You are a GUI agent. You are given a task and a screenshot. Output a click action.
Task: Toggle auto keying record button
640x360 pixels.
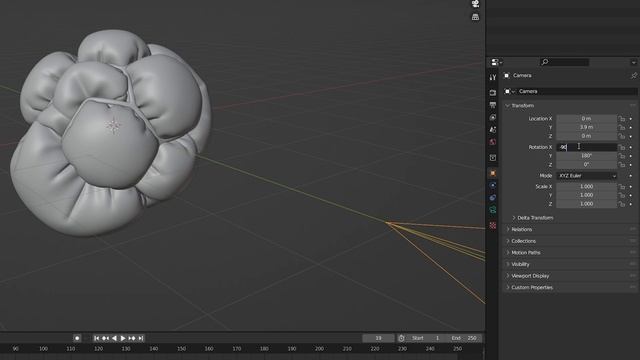[77, 338]
